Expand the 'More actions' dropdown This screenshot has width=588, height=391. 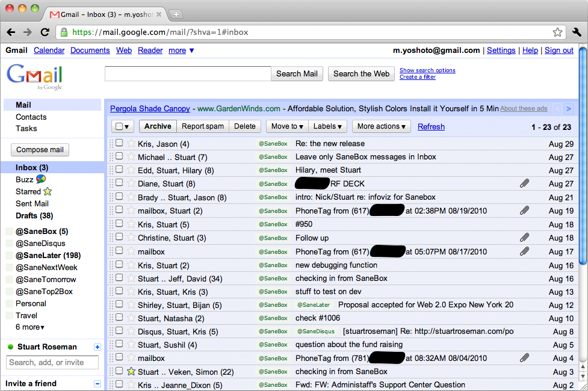382,126
